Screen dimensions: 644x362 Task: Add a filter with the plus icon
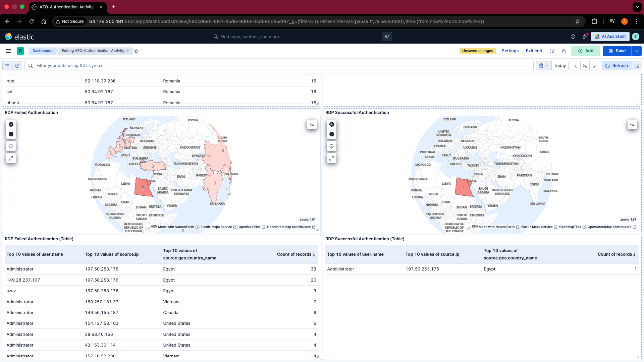pyautogui.click(x=17, y=66)
